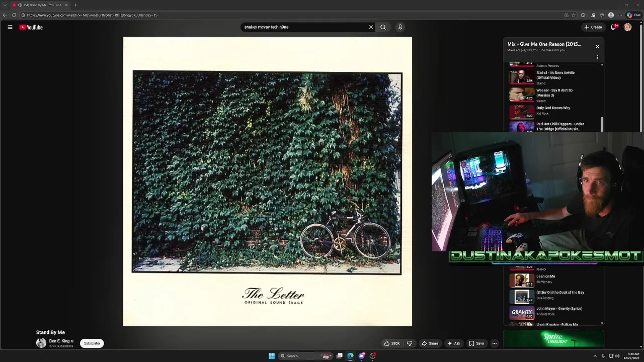Start voice search with microphone icon
The image size is (644, 362).
(x=400, y=27)
